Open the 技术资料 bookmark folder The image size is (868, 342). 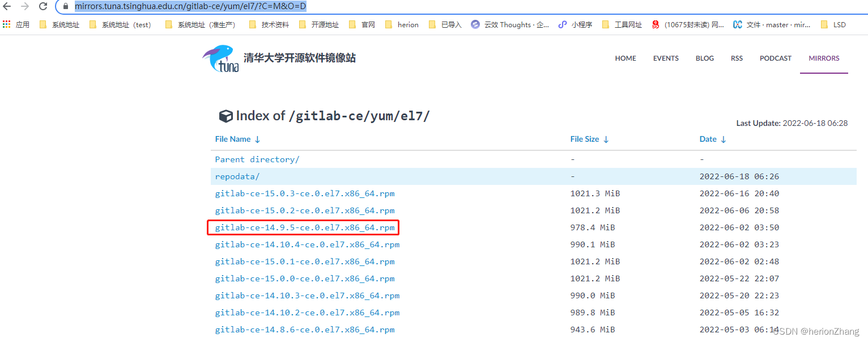[x=269, y=24]
